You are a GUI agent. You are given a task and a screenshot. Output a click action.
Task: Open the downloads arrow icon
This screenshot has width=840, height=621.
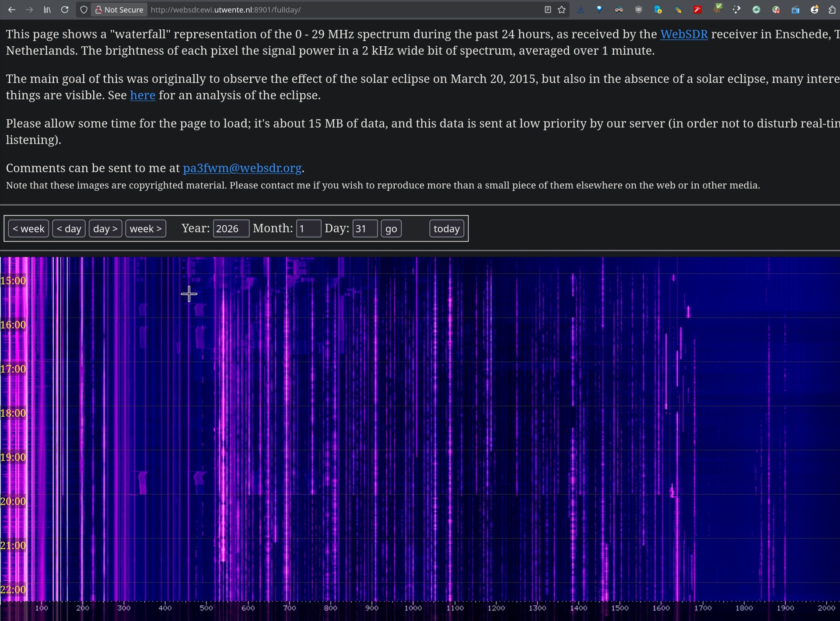(581, 10)
